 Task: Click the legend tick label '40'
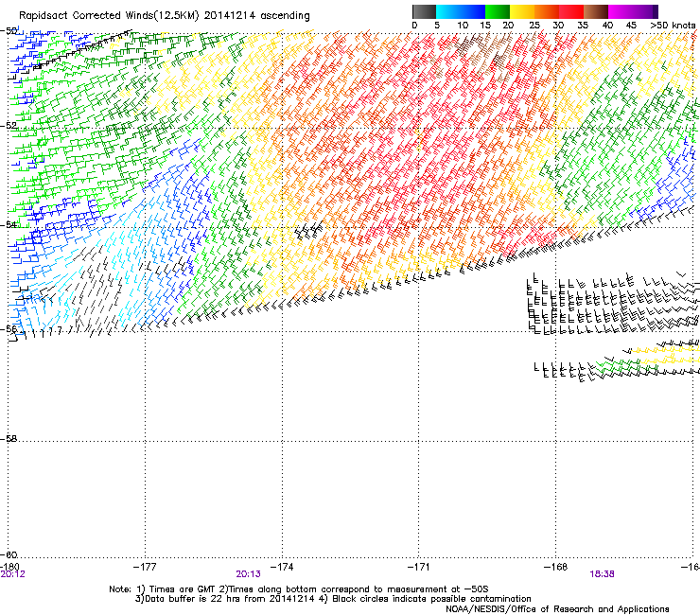click(607, 26)
